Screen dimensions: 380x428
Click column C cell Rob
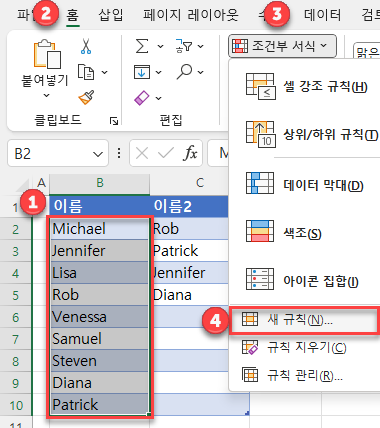(189, 229)
